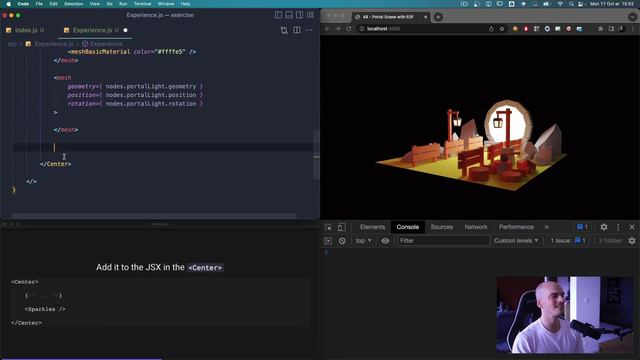Switch to the Performance tab
640x360 pixels.
516,227
